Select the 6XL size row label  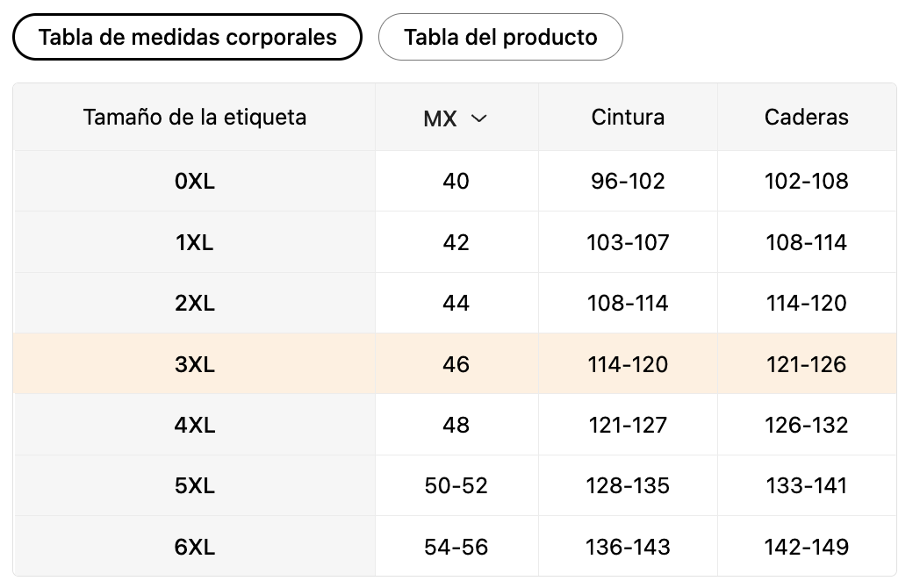pyautogui.click(x=194, y=547)
